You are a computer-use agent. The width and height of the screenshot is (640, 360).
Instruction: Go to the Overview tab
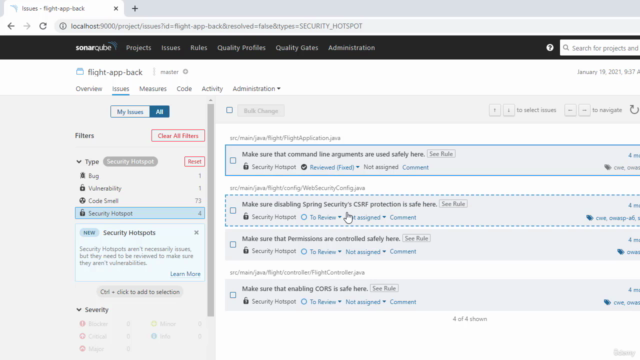coord(89,89)
